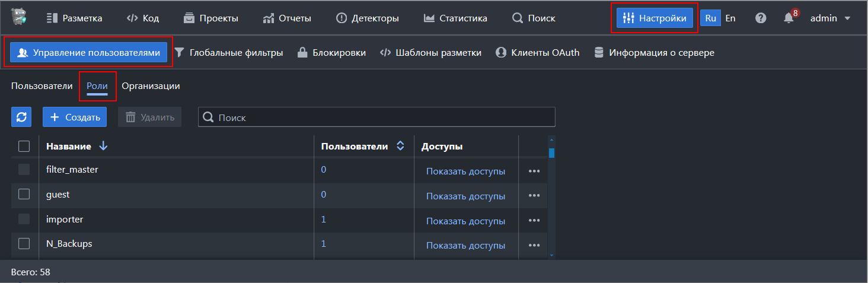Screen dimensions: 868x283
Task: Open Server information database section
Action: [653, 53]
